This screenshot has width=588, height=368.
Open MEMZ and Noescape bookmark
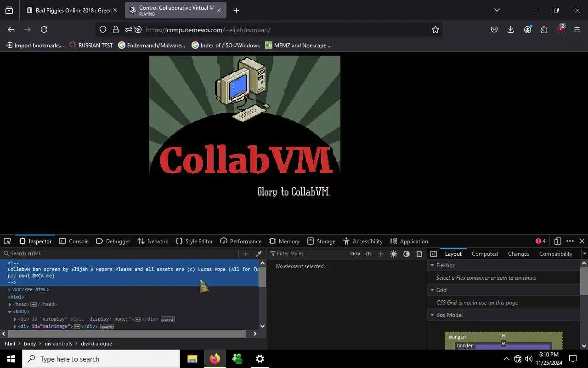pos(298,45)
